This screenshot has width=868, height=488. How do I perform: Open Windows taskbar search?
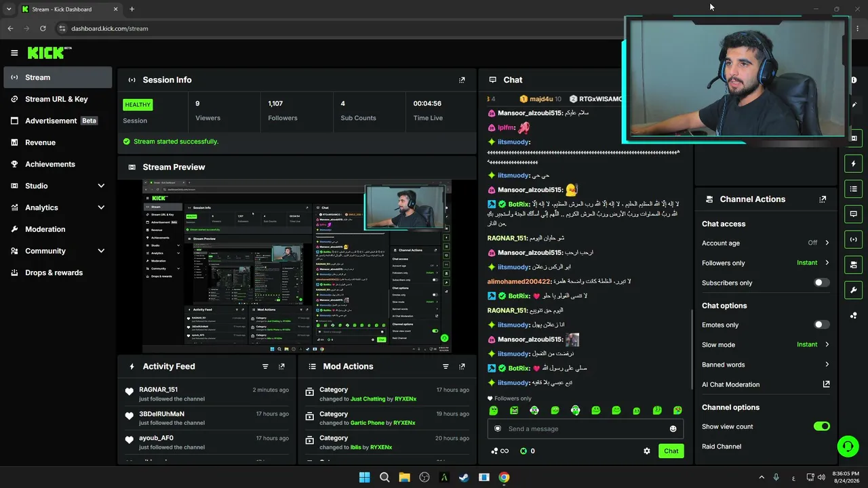tap(384, 477)
